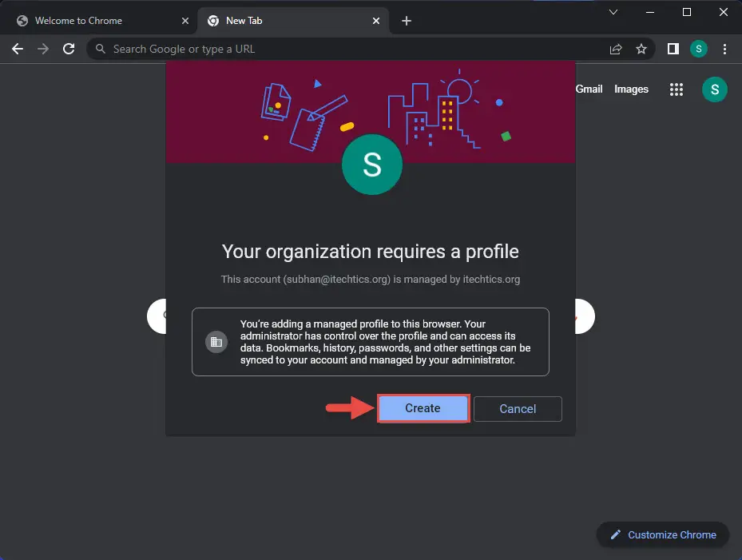Open a new tab with plus button
The width and height of the screenshot is (742, 560).
click(406, 21)
